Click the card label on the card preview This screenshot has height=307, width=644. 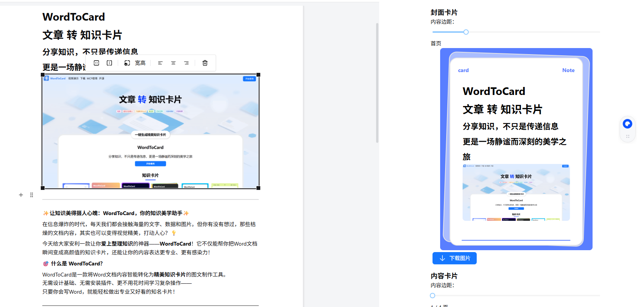(463, 70)
